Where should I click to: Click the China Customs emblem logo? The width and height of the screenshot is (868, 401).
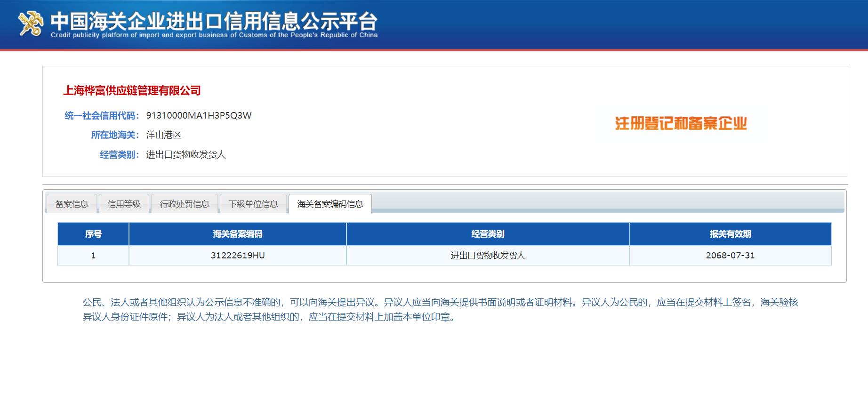[x=31, y=24]
